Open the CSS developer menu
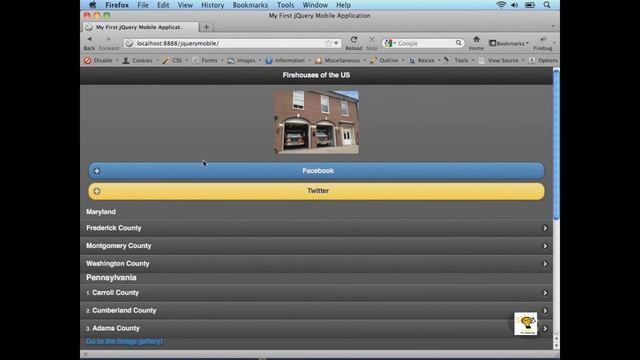640x360 pixels. (x=175, y=60)
